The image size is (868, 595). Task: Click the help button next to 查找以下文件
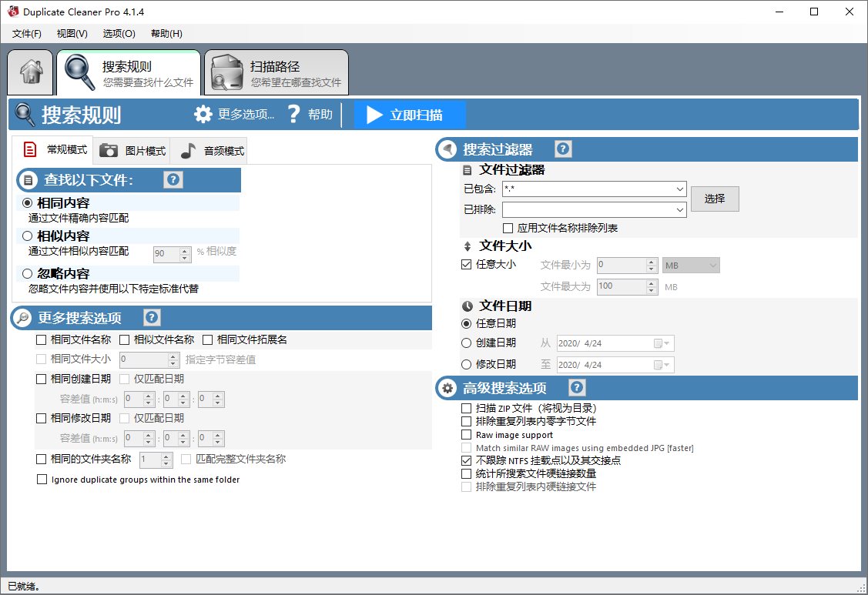click(173, 179)
